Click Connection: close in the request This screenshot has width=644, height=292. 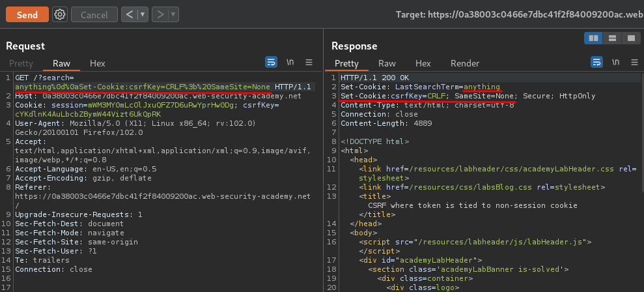pyautogui.click(x=54, y=269)
